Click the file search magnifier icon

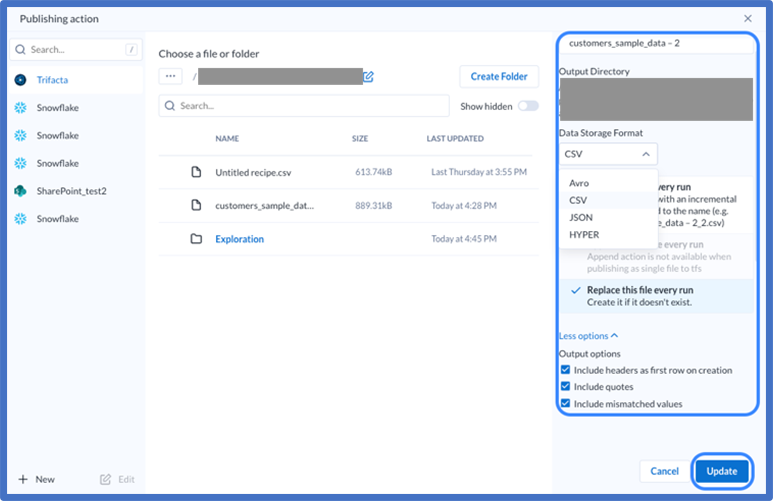[x=170, y=106]
